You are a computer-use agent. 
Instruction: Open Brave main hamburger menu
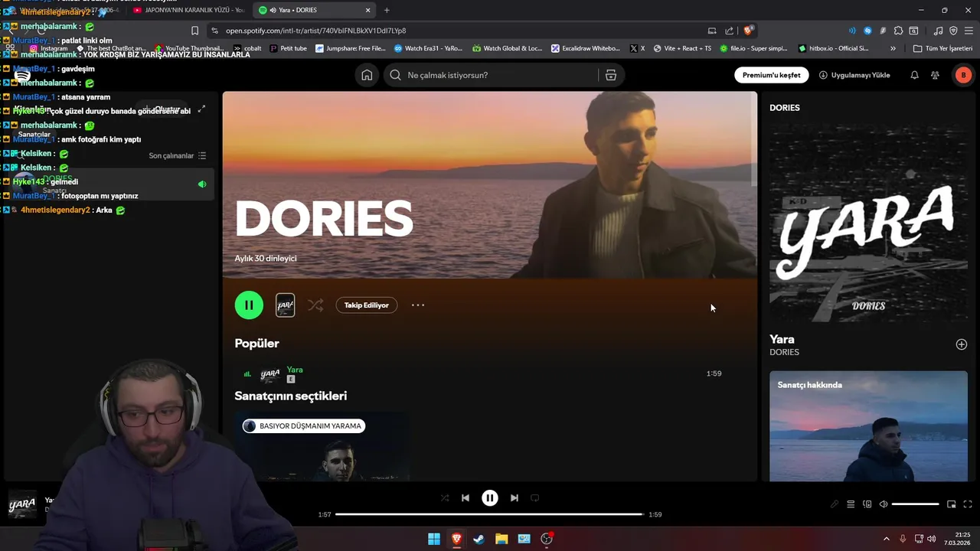(969, 31)
